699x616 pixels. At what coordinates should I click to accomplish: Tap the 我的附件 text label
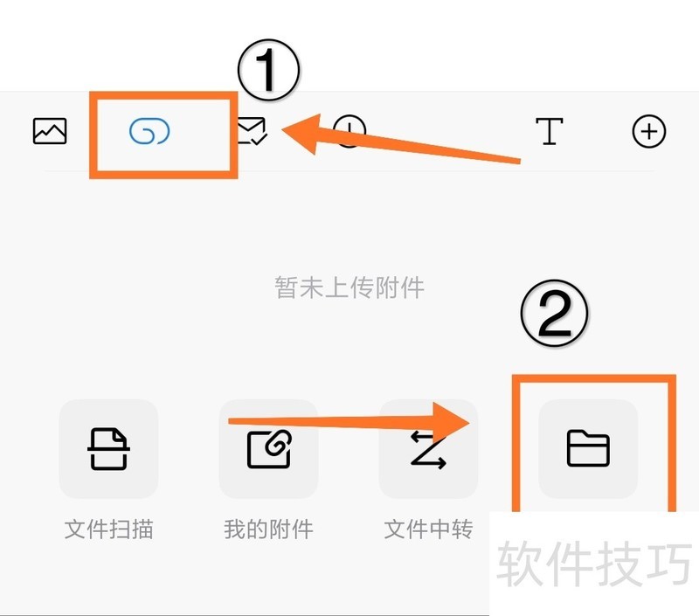point(268,529)
